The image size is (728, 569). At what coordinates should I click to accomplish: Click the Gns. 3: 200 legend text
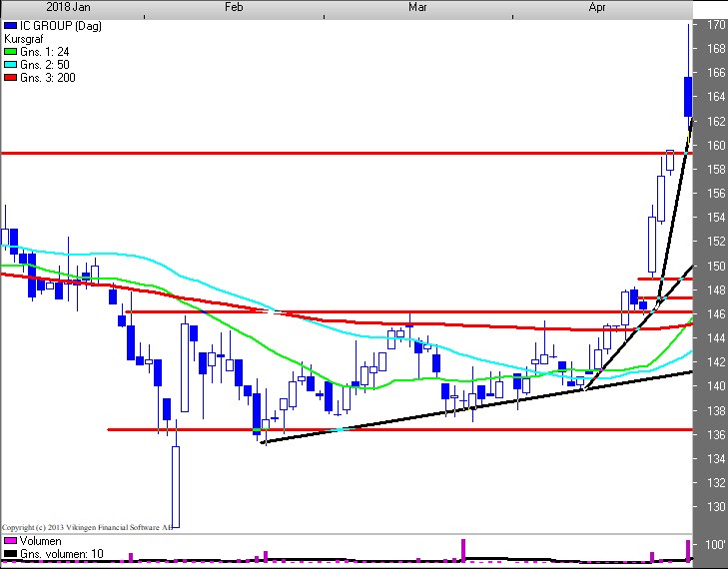47,77
